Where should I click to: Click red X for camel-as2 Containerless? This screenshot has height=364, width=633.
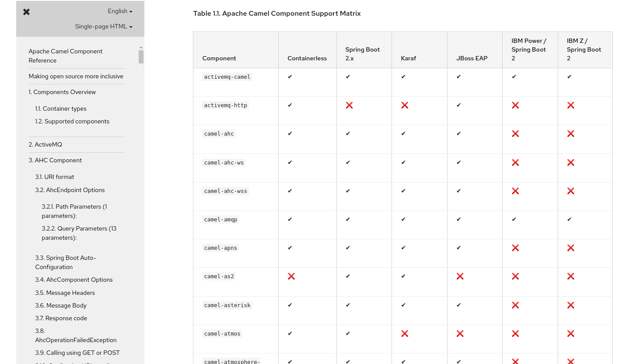pyautogui.click(x=291, y=276)
